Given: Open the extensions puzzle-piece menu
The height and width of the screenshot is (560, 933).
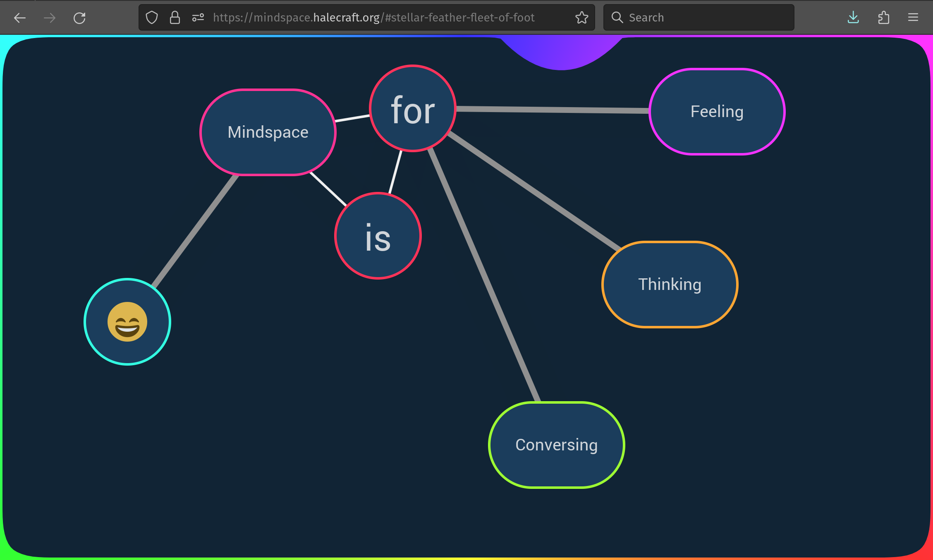Looking at the screenshot, I should coord(883,18).
